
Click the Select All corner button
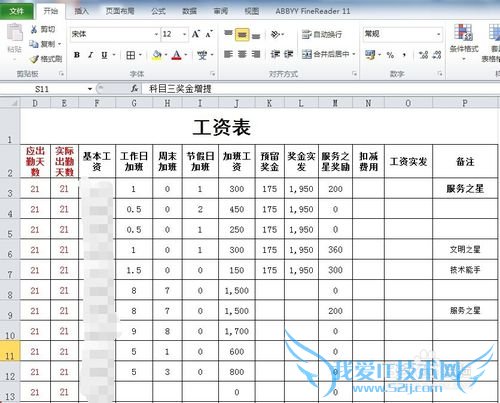coord(10,103)
